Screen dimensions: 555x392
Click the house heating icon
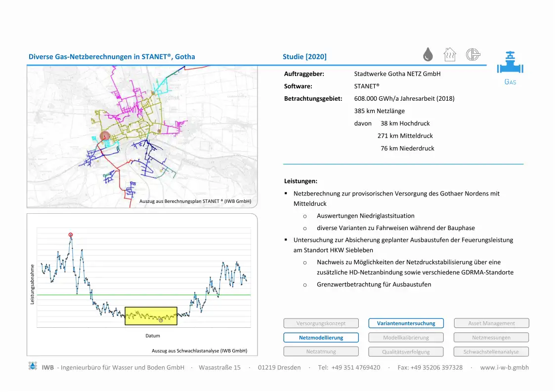(x=450, y=54)
